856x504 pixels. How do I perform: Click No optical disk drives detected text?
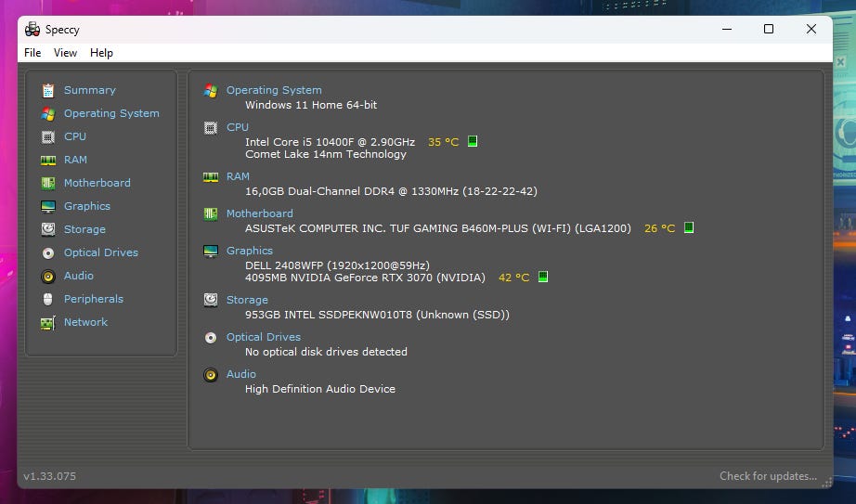326,352
